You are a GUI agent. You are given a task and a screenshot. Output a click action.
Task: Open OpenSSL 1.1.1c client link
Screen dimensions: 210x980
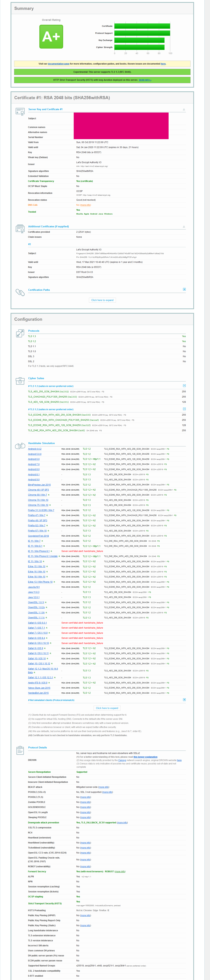(36, 618)
